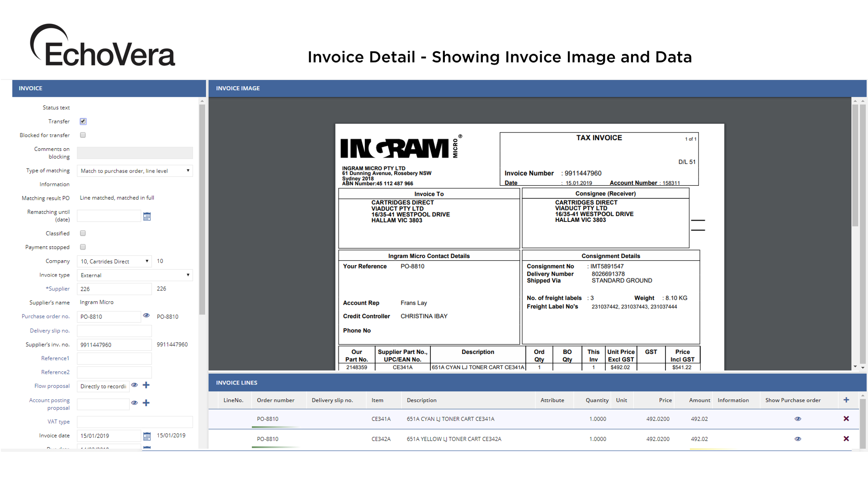Delete CE341A invoice line with X
This screenshot has height=488, width=868.
click(x=846, y=419)
